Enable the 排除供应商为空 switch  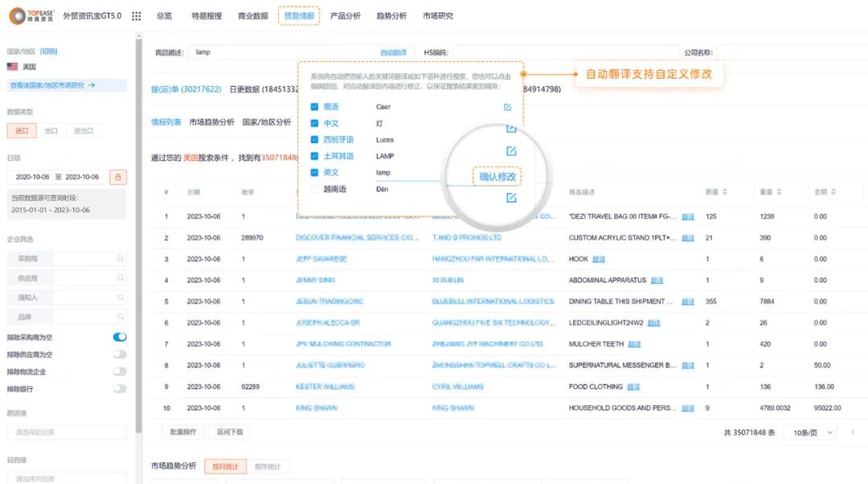pos(120,354)
